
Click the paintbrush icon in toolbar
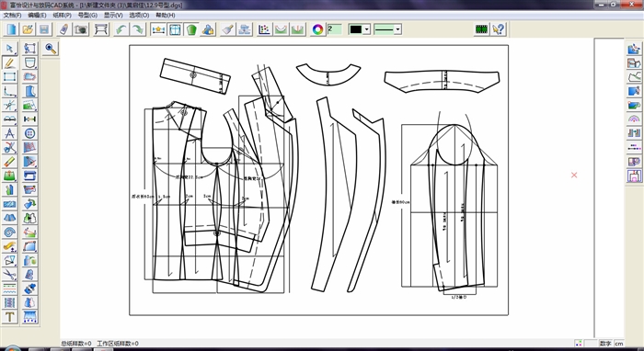[228, 29]
